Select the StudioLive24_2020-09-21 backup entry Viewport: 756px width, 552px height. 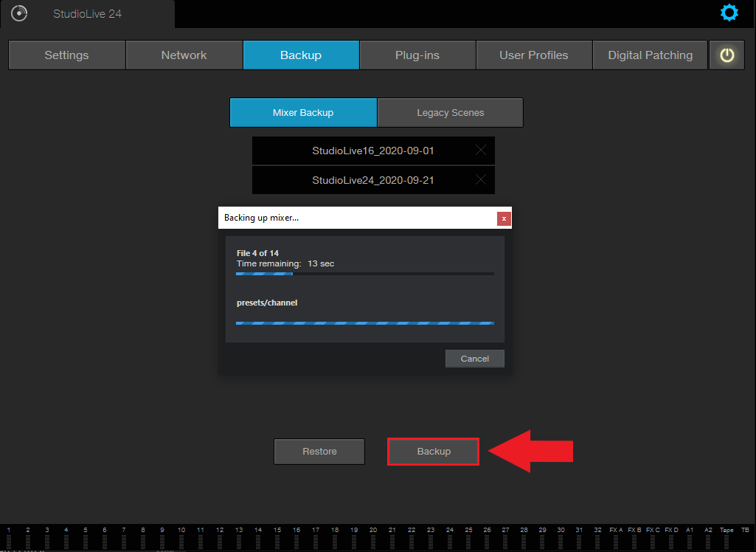pyautogui.click(x=373, y=180)
